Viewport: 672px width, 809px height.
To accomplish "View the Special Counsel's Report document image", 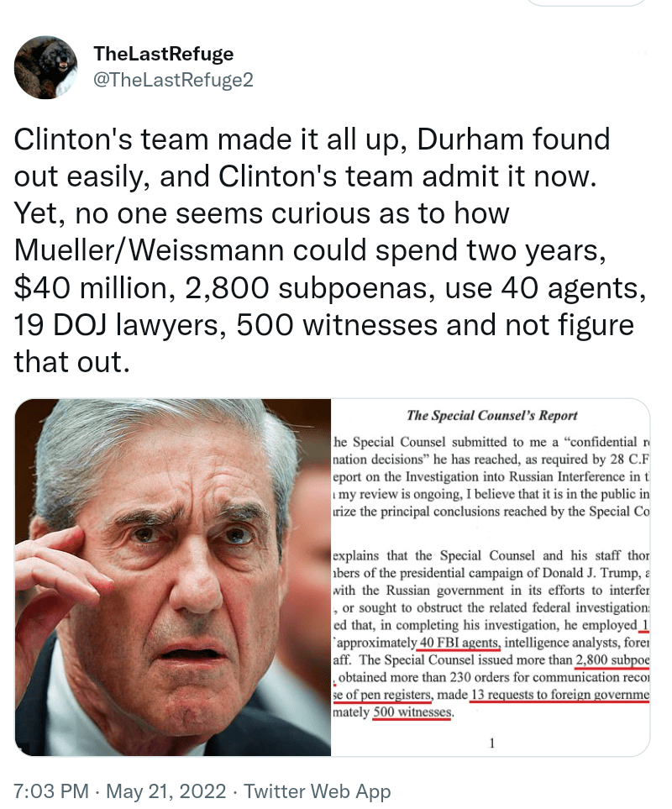I will coord(491,577).
